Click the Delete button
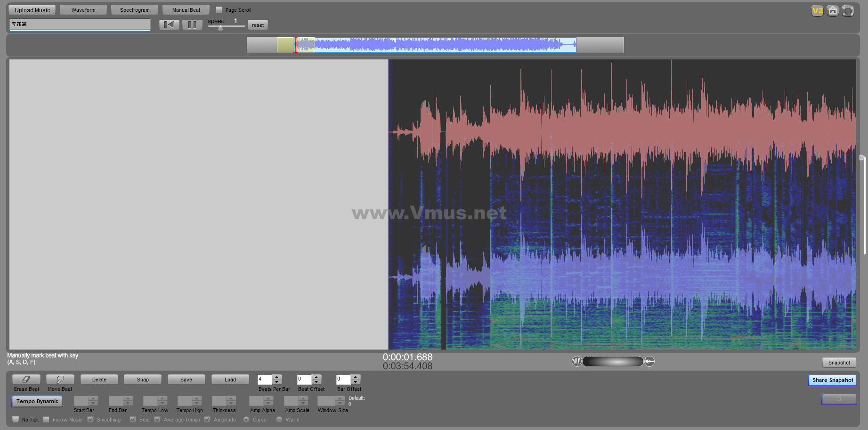The image size is (868, 430). [99, 380]
